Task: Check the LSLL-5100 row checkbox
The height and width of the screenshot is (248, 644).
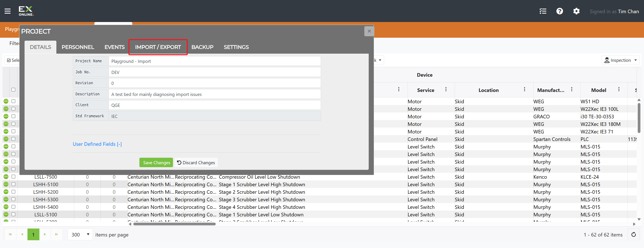Action: pyautogui.click(x=13, y=214)
